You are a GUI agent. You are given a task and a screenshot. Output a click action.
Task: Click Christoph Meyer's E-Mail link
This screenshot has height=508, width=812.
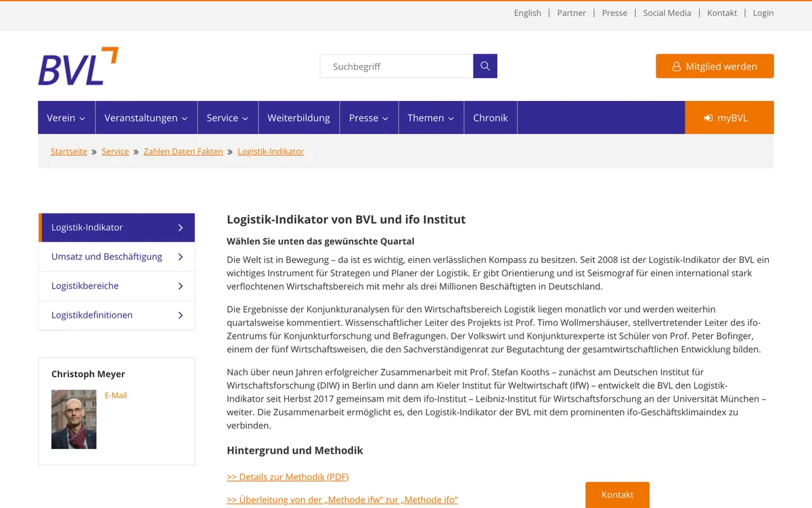tap(116, 396)
